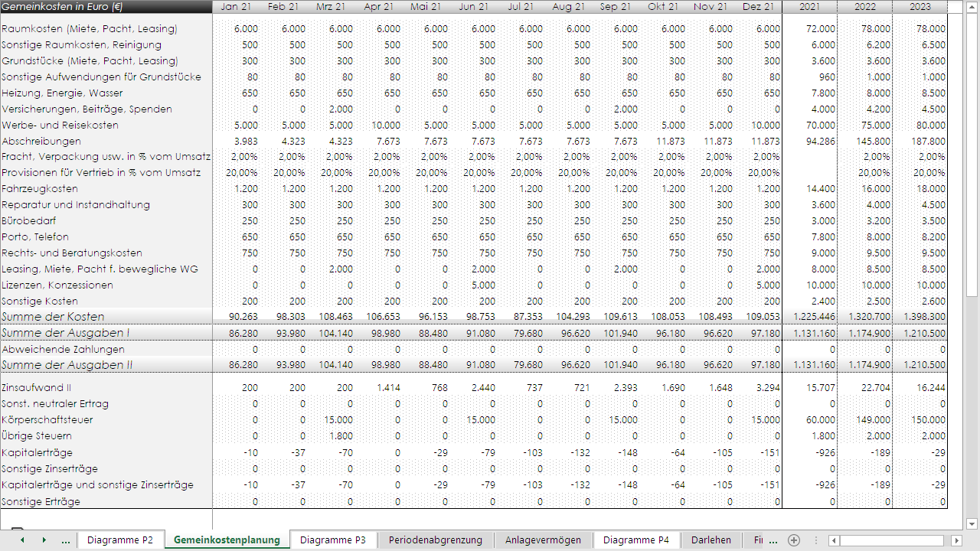
Task: Select the Fahrzeugkosten row label
Action: (x=40, y=188)
